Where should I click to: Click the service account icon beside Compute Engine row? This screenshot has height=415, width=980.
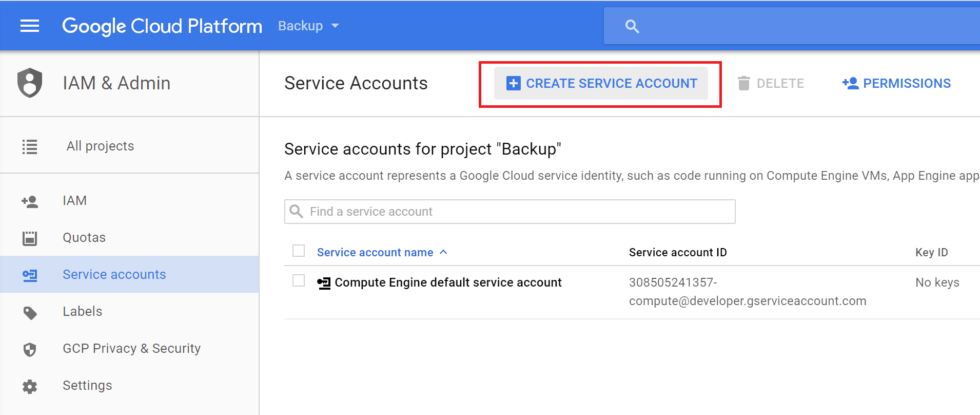(324, 283)
